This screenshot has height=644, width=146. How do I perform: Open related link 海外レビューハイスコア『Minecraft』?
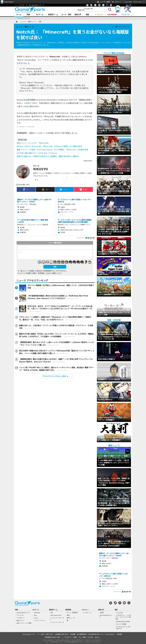33,143
